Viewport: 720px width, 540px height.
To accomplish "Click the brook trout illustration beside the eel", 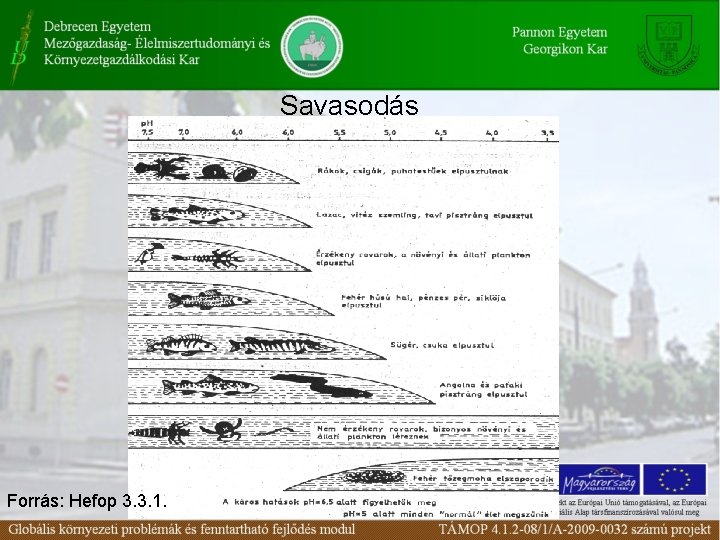I will tap(210, 386).
